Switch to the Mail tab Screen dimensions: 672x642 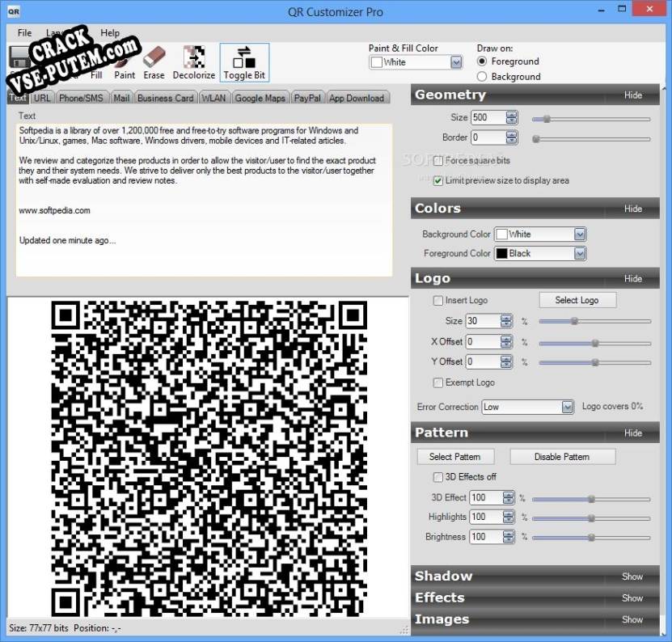click(121, 98)
